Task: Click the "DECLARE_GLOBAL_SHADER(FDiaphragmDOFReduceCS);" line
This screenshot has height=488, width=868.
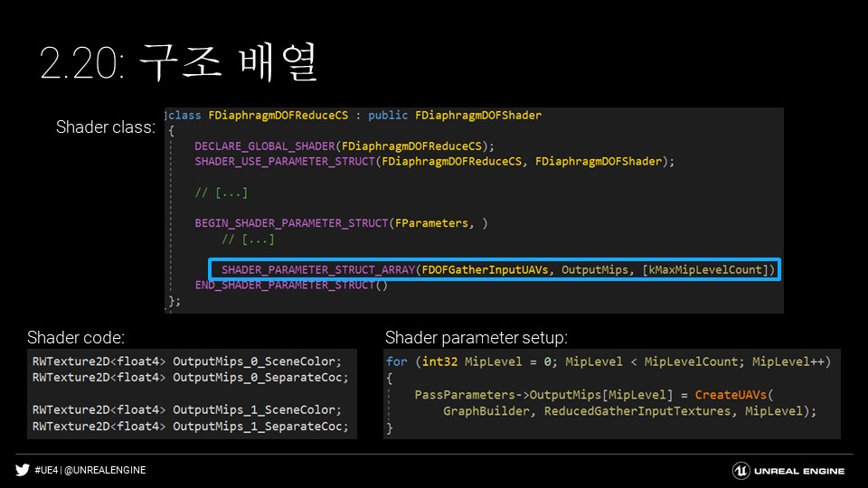Action: (344, 146)
